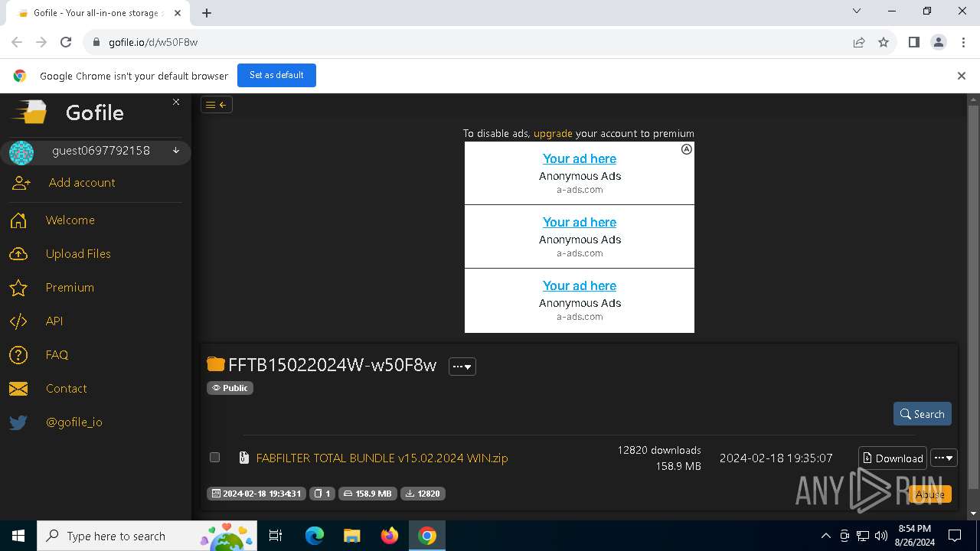980x551 pixels.
Task: Click the Add account person icon
Action: coord(21,183)
